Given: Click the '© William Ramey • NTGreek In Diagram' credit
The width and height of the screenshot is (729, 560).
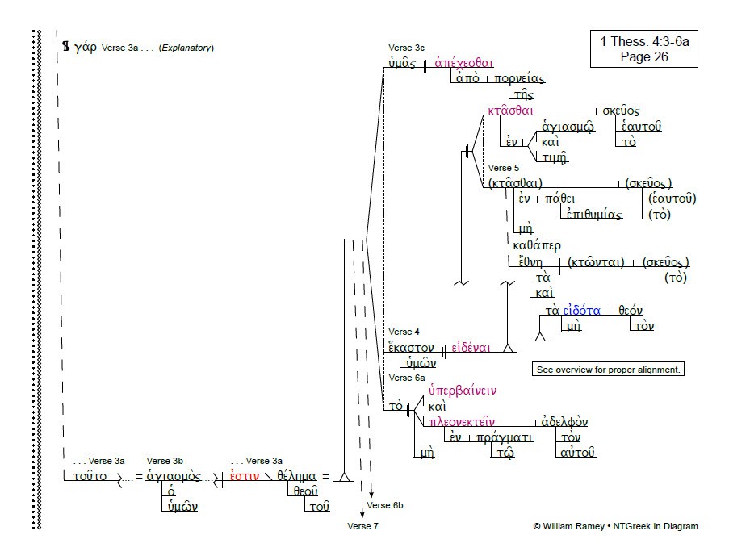Looking at the screenshot, I should pos(615,526).
